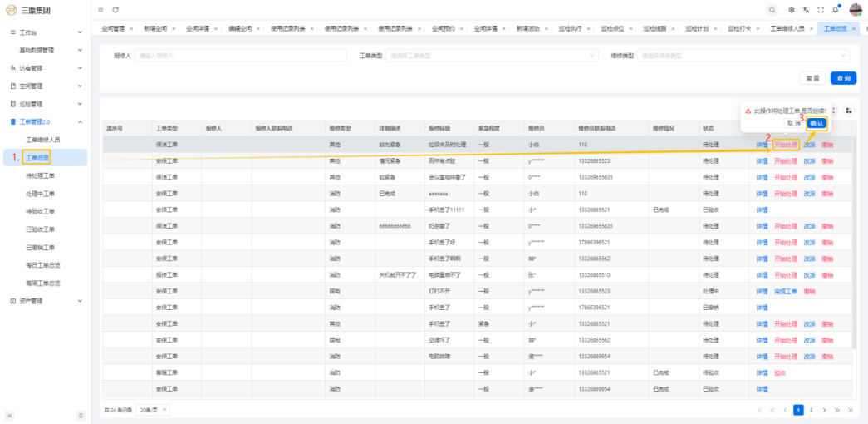Click the 报修人 input field

point(239,56)
